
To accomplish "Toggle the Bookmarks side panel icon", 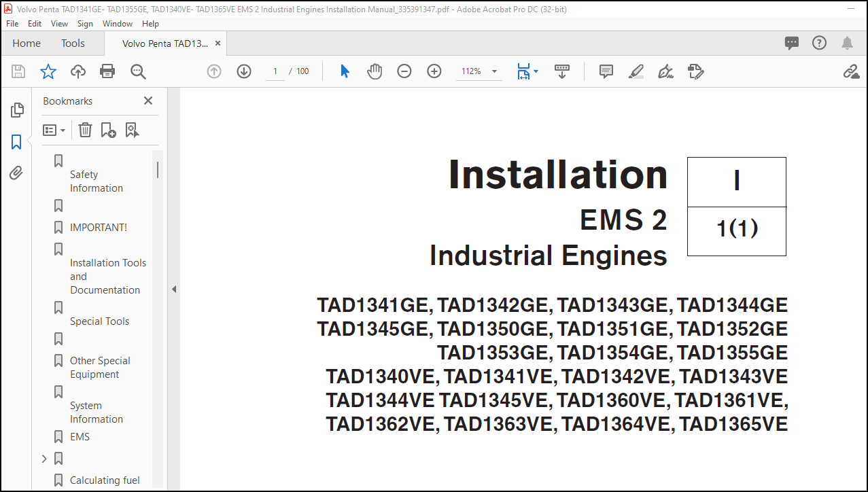I will point(16,142).
